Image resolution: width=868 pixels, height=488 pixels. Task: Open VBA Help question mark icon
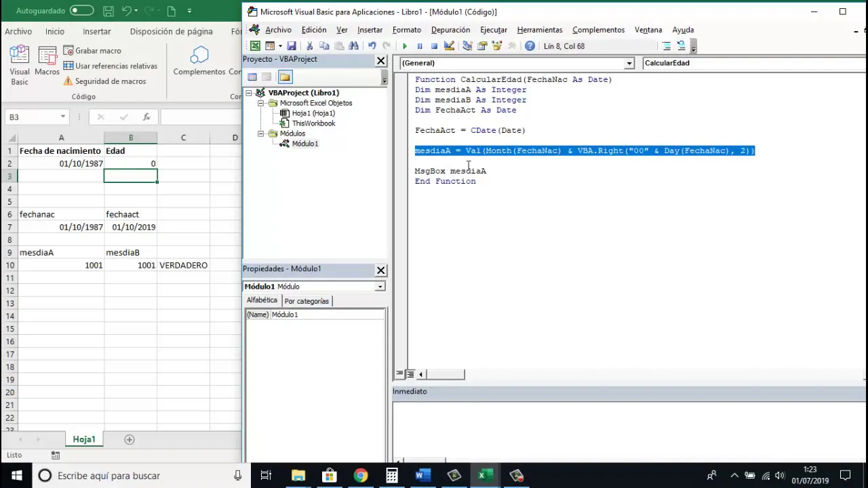[x=530, y=46]
